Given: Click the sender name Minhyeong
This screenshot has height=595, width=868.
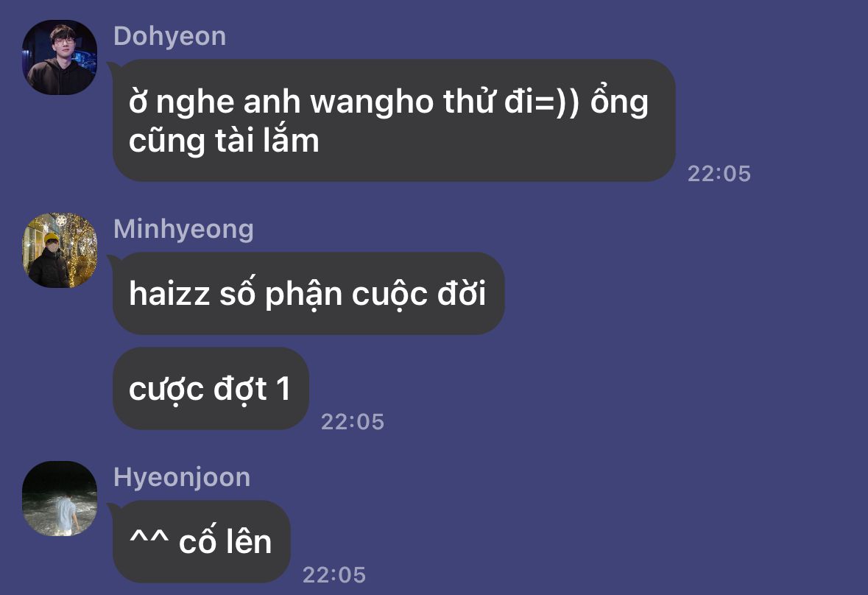Looking at the screenshot, I should [x=184, y=229].
